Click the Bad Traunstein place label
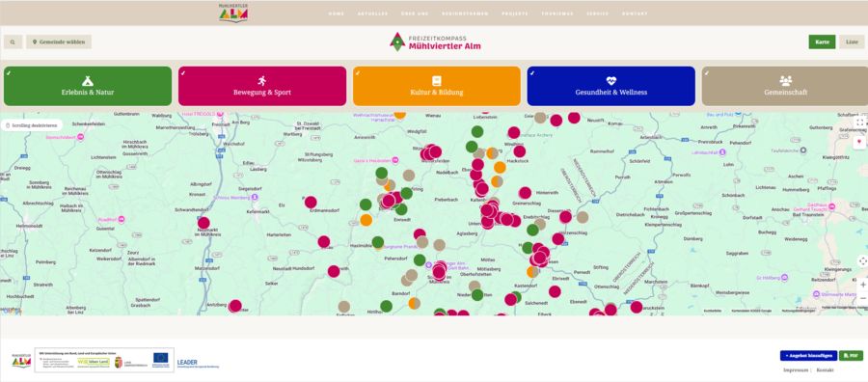The height and width of the screenshot is (382, 868). (x=808, y=214)
